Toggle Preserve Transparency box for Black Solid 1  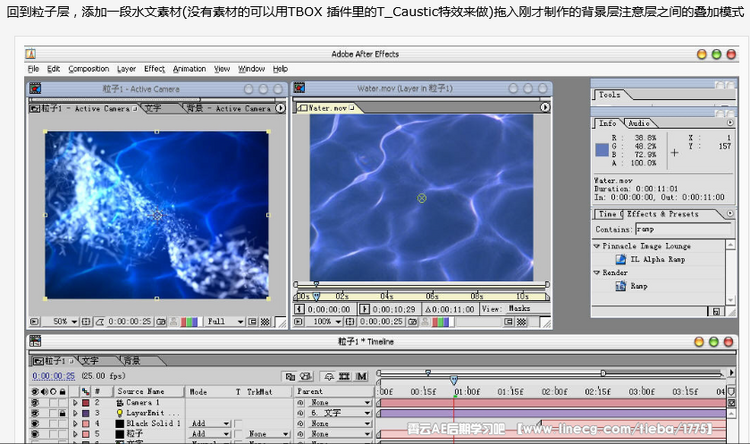click(238, 423)
